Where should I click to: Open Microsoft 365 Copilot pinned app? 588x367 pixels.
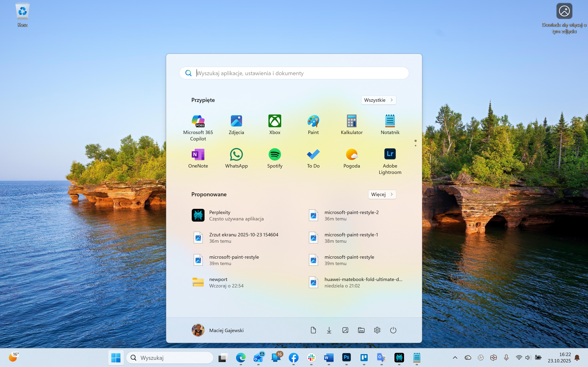198,121
